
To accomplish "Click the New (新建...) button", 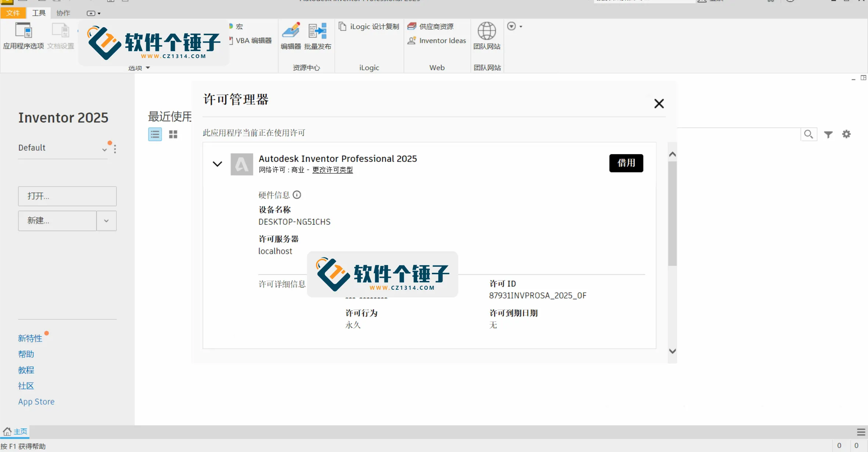I will click(x=57, y=221).
